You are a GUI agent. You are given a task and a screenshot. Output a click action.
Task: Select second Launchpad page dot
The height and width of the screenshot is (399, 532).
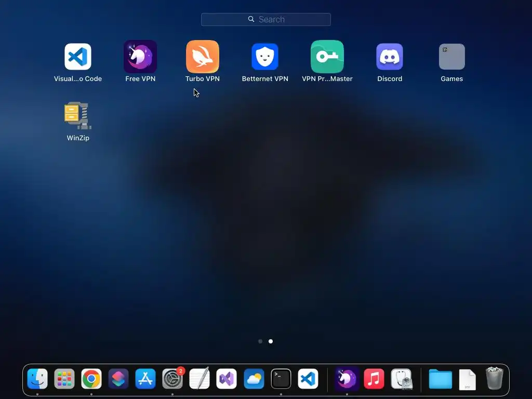(271, 341)
